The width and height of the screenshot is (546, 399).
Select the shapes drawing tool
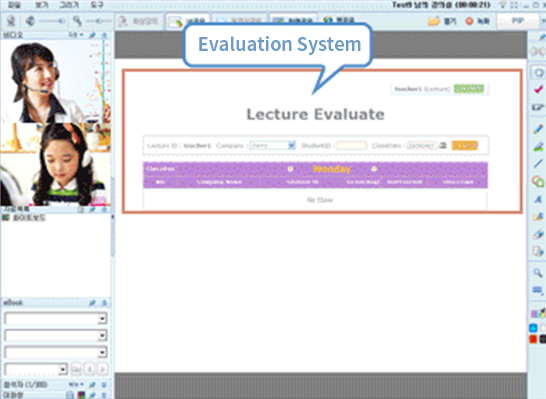[x=538, y=181]
